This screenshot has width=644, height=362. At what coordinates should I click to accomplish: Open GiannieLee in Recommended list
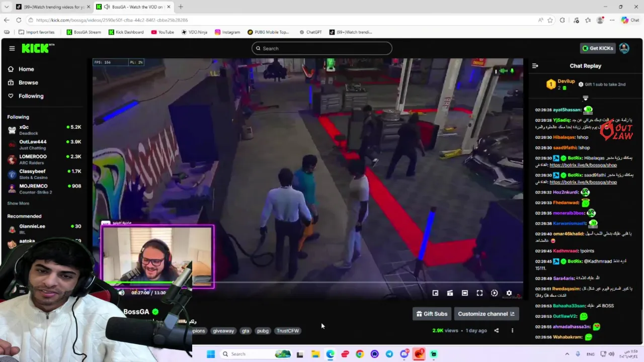coord(44,229)
